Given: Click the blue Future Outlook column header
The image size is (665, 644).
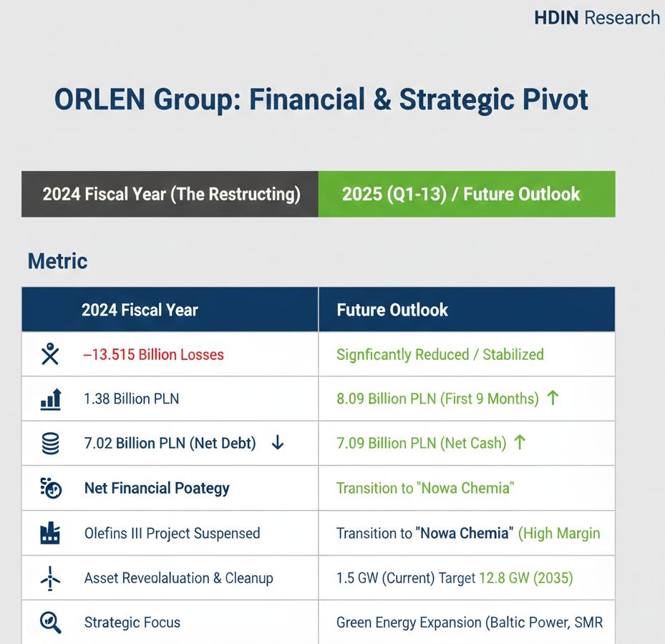Looking at the screenshot, I should pos(392,310).
